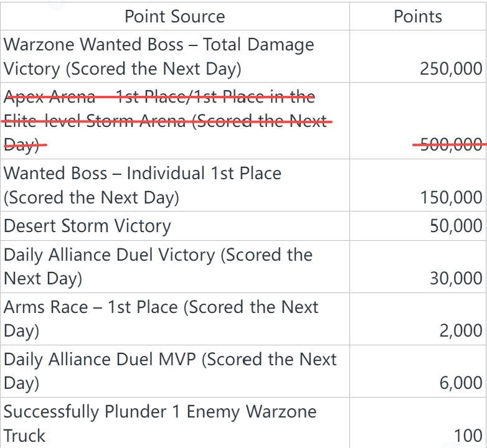Image resolution: width=487 pixels, height=448 pixels.
Task: Select the Plunder Enemy Warzone Truck cell
Action: pos(160,424)
